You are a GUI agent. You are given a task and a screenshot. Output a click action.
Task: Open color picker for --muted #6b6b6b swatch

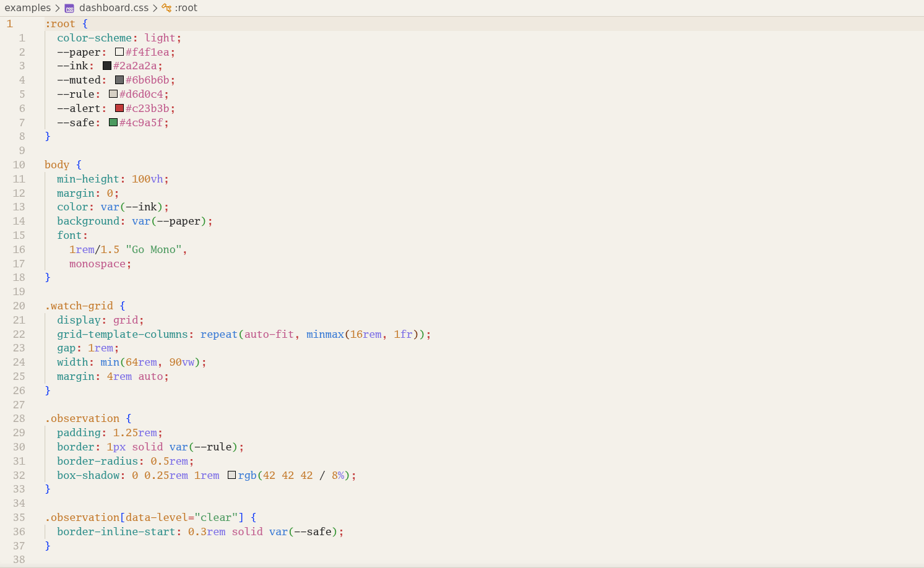point(119,80)
